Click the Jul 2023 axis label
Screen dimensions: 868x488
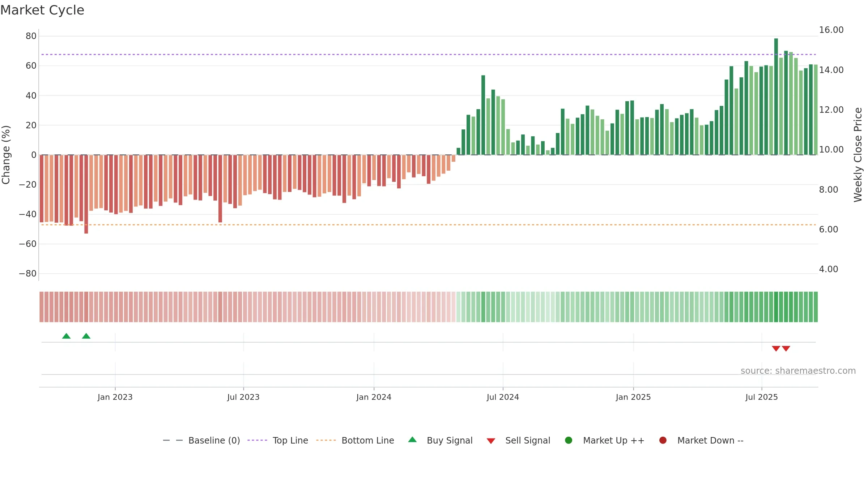click(x=243, y=397)
